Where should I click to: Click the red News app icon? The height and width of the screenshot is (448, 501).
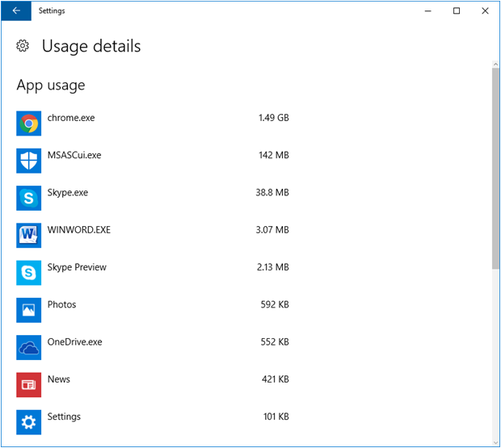29,384
